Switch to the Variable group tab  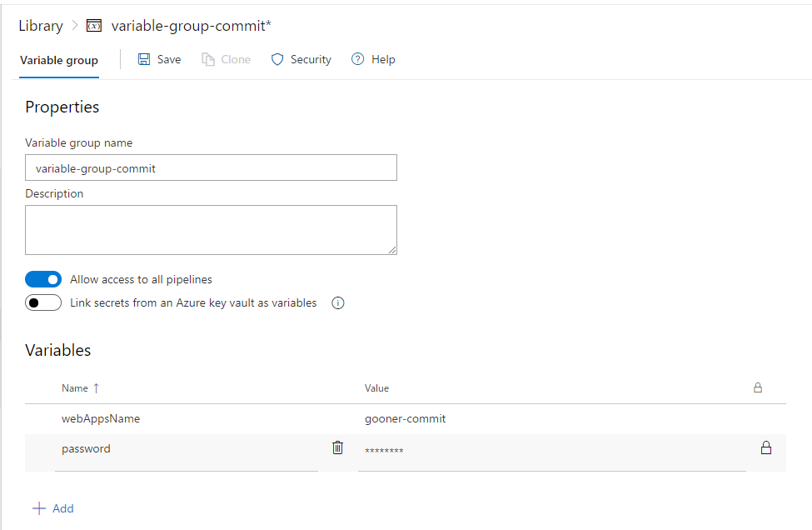[x=58, y=60]
